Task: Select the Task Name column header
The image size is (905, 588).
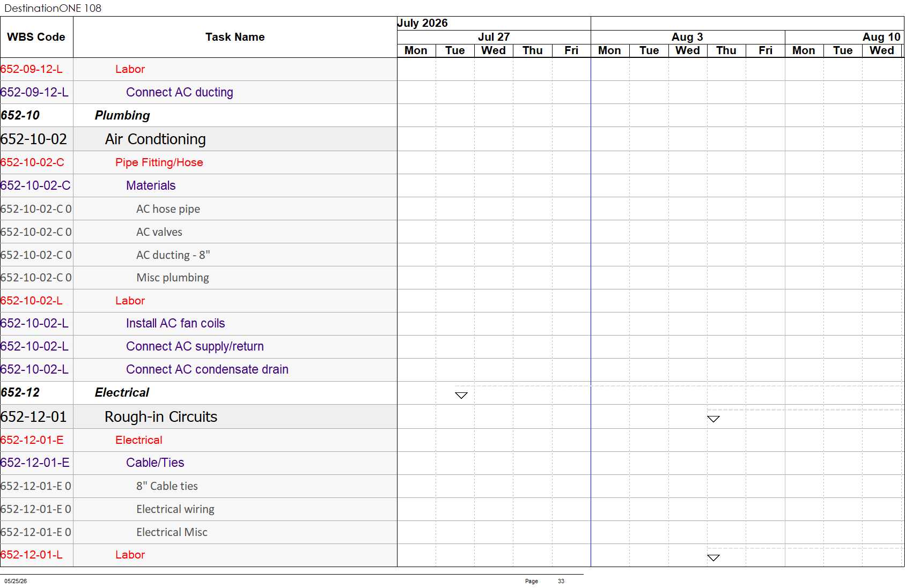Action: [235, 37]
